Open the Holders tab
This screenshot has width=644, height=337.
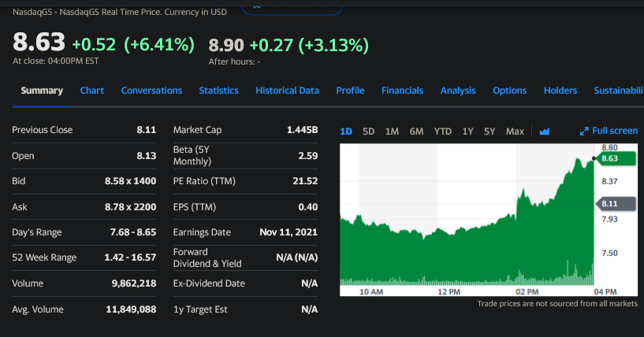560,91
